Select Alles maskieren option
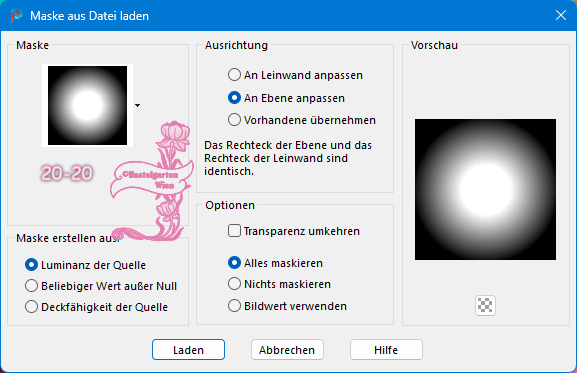This screenshot has width=577, height=373. 275,263
